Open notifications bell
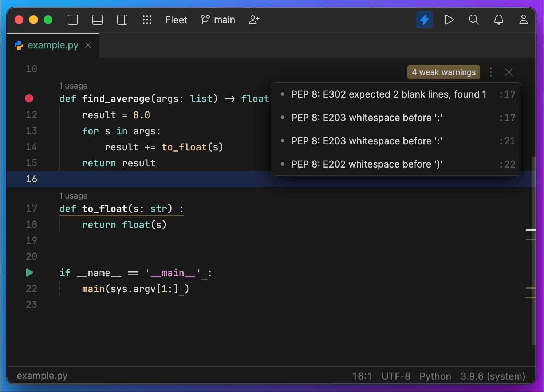This screenshot has height=392, width=544. coord(499,20)
